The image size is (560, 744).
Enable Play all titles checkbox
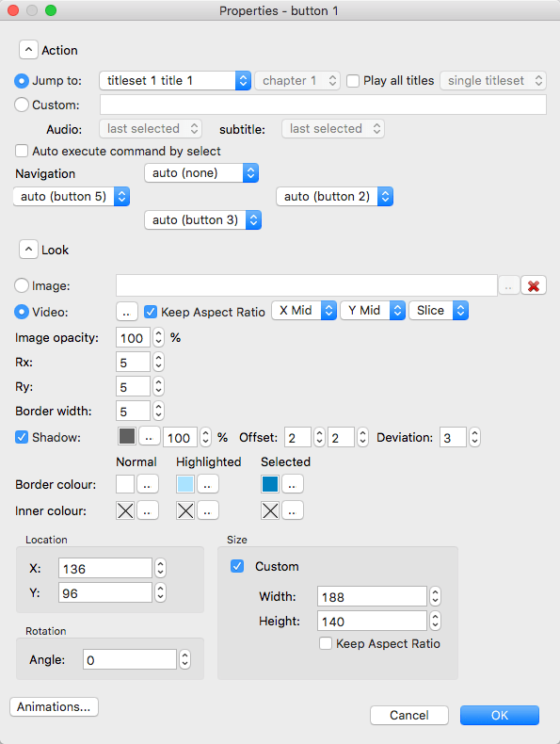click(x=353, y=81)
